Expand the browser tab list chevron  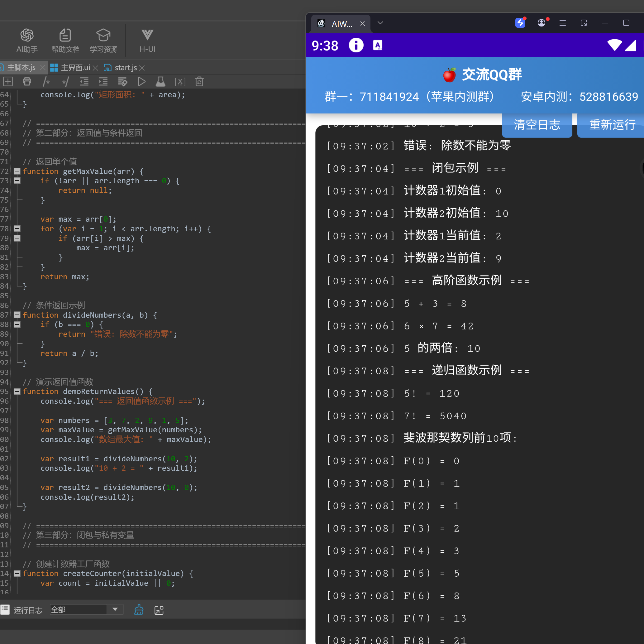coord(380,23)
